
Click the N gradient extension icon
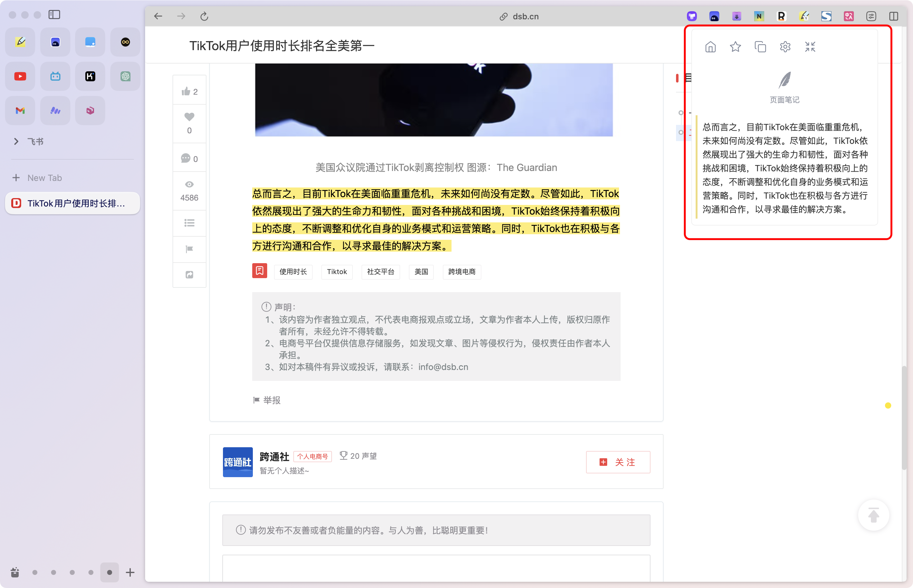[x=759, y=16]
